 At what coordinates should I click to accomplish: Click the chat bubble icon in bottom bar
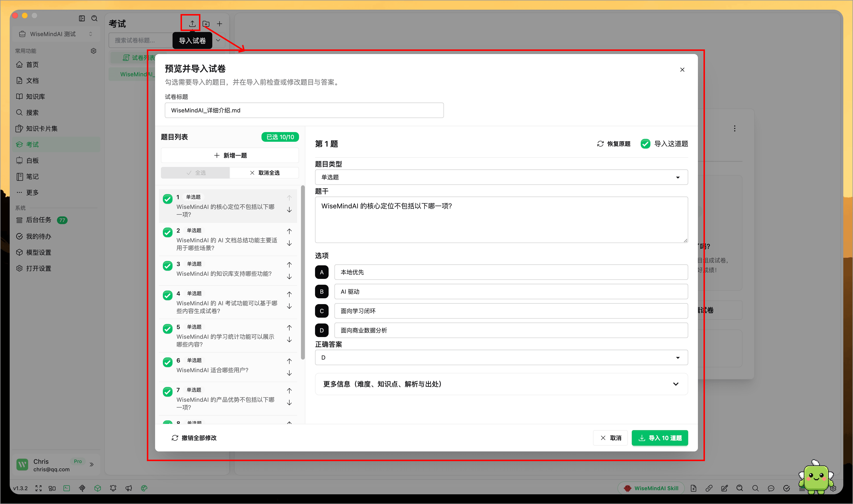pos(771,488)
